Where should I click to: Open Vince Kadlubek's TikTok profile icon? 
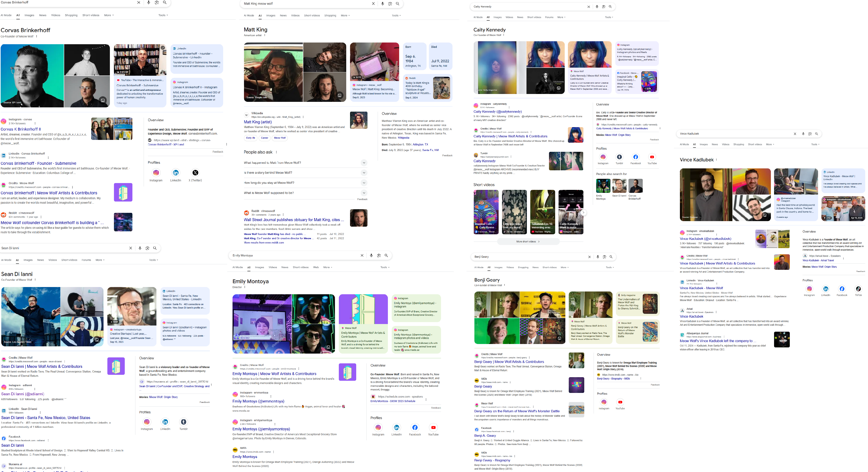click(858, 289)
